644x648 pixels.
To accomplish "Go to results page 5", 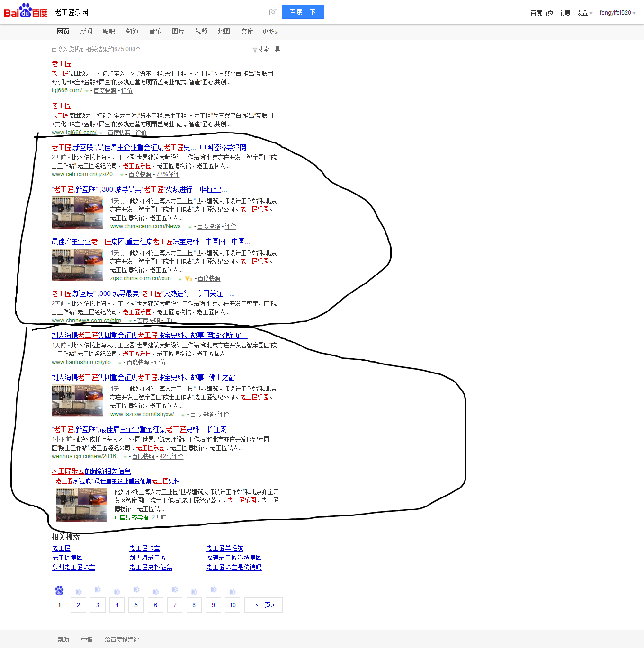I will click(136, 605).
